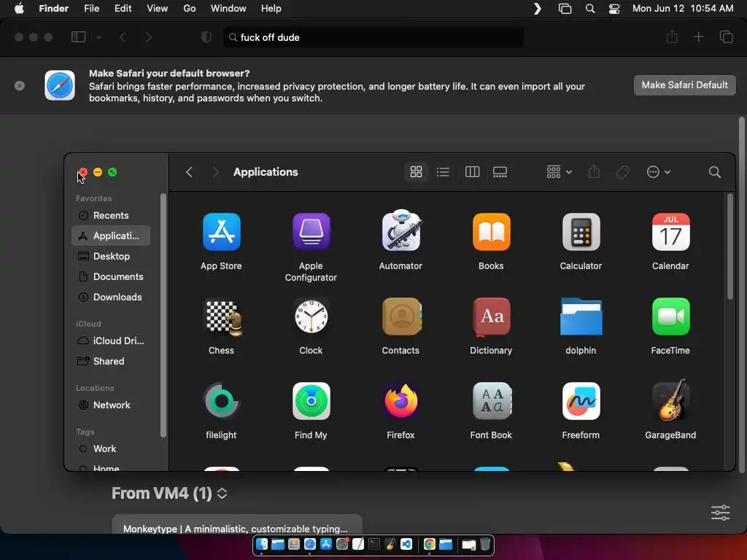
Task: Click the menu bar date and time
Action: coord(683,9)
